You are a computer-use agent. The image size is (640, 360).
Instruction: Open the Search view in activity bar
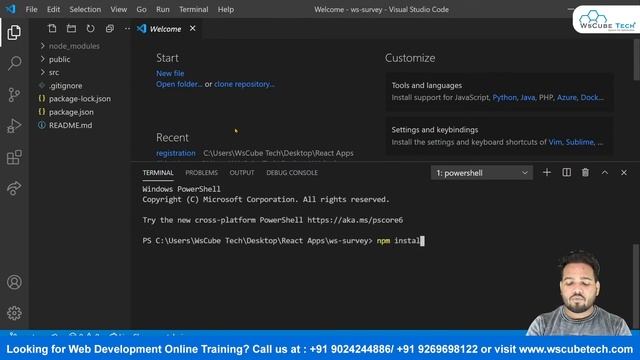point(14,63)
